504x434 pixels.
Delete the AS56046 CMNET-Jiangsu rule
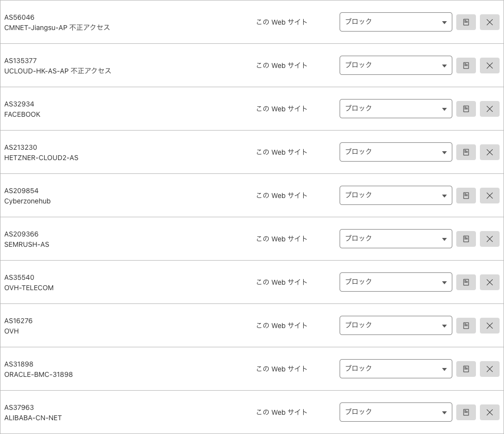pyautogui.click(x=489, y=22)
